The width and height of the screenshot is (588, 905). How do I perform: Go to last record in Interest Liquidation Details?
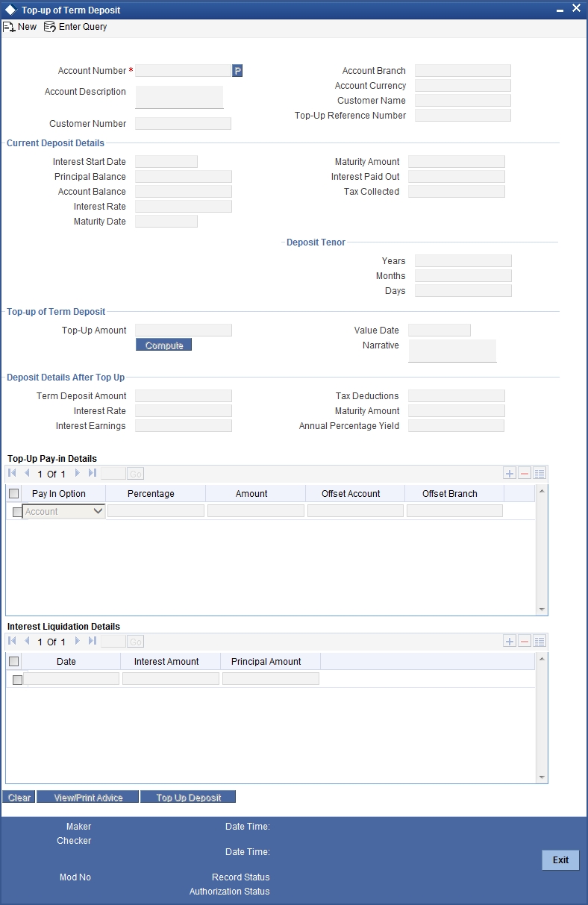[92, 641]
